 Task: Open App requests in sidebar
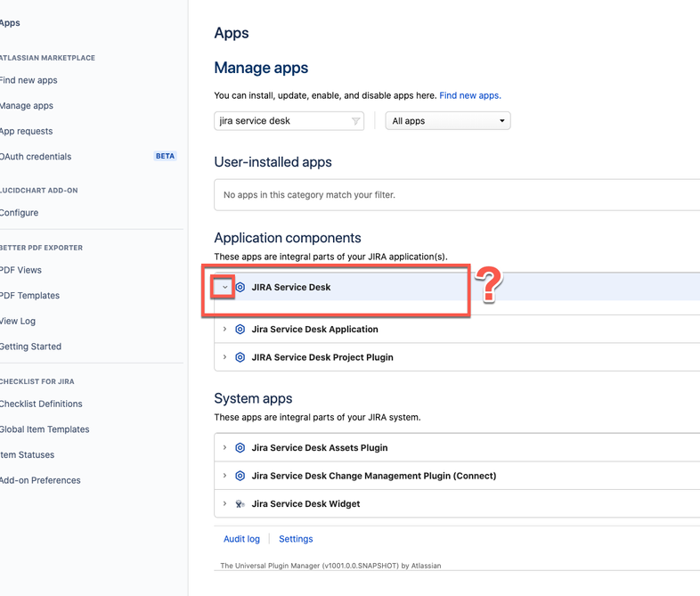coord(26,131)
